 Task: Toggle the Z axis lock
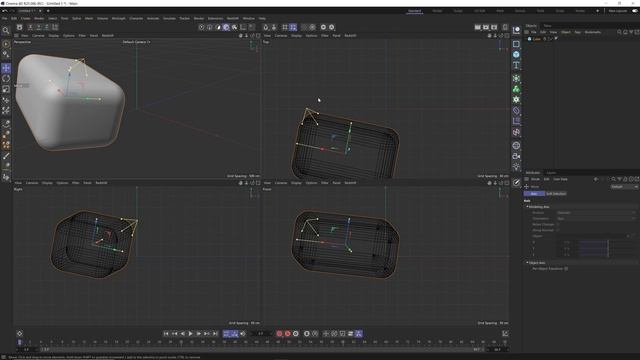point(47,27)
